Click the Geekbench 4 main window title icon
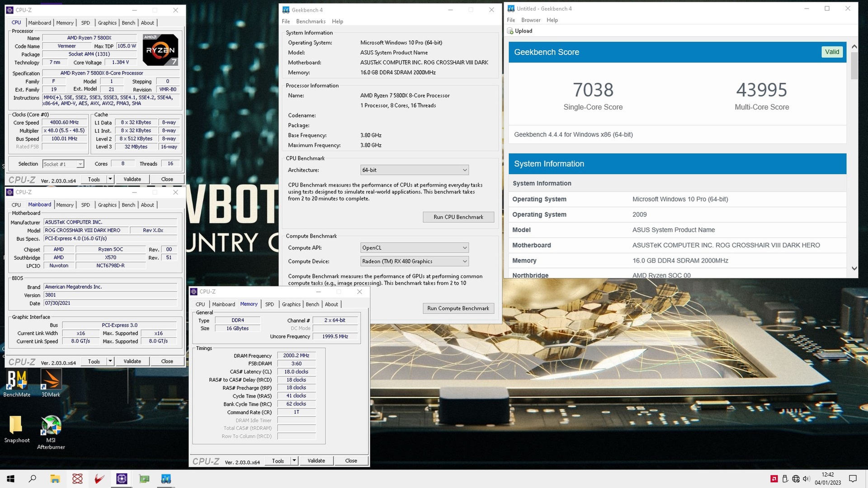 286,10
